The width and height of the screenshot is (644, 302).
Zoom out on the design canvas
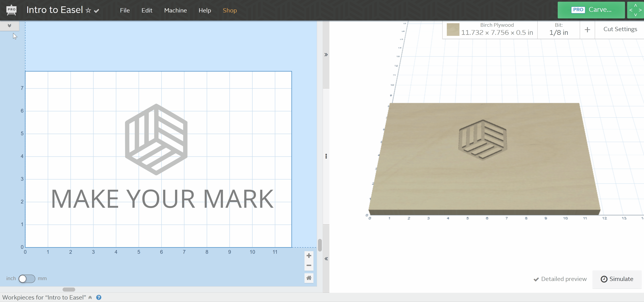(309, 265)
